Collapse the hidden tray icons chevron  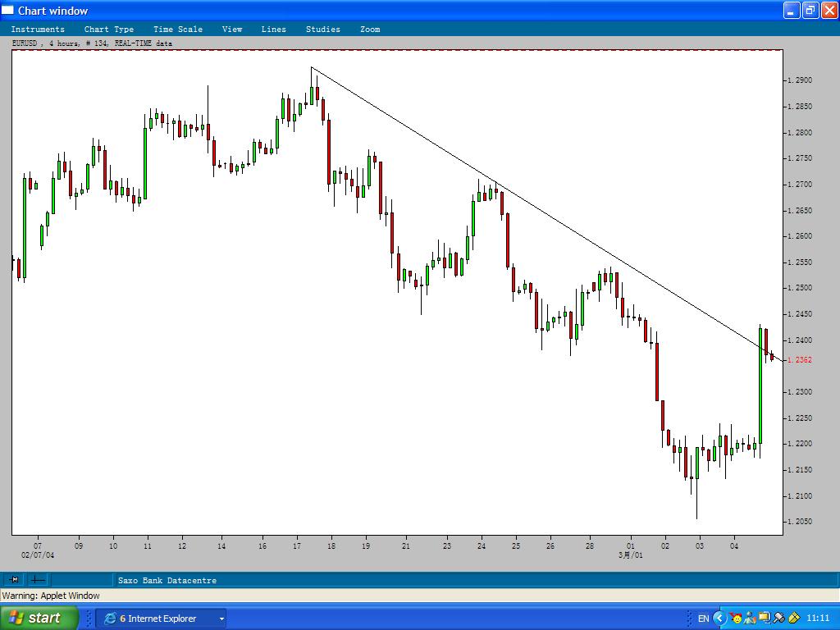pos(719,619)
